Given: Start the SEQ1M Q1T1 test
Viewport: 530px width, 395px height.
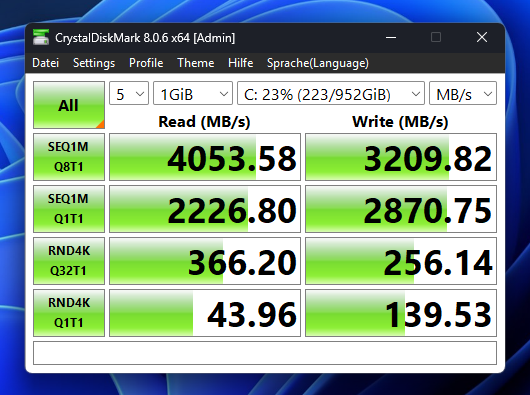Looking at the screenshot, I should [x=69, y=209].
